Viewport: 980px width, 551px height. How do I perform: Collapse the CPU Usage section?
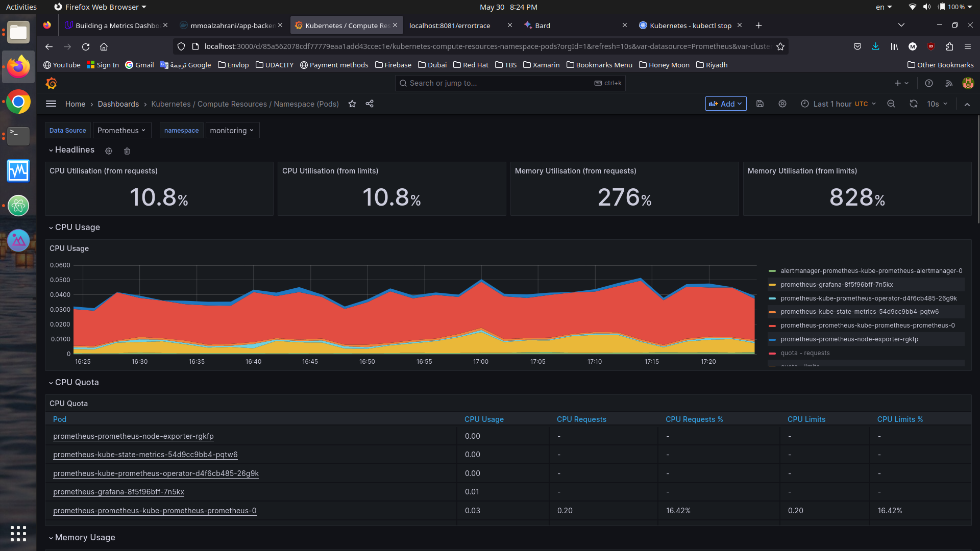pos(74,227)
